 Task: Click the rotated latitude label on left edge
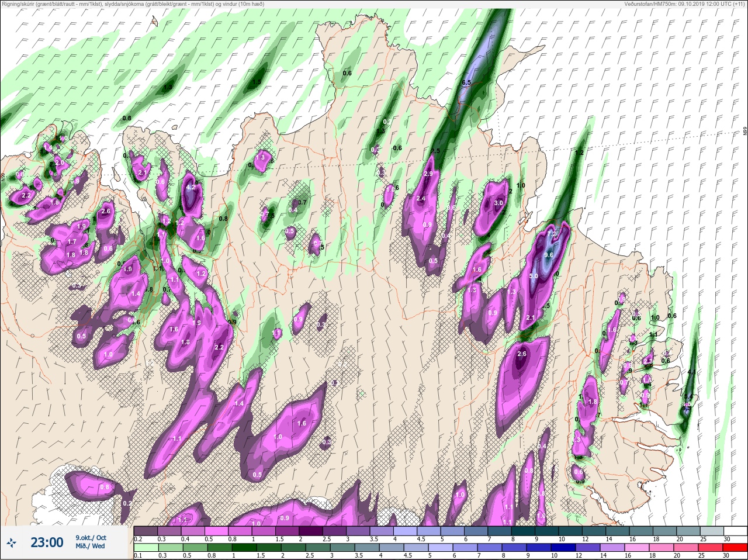click(x=3, y=176)
